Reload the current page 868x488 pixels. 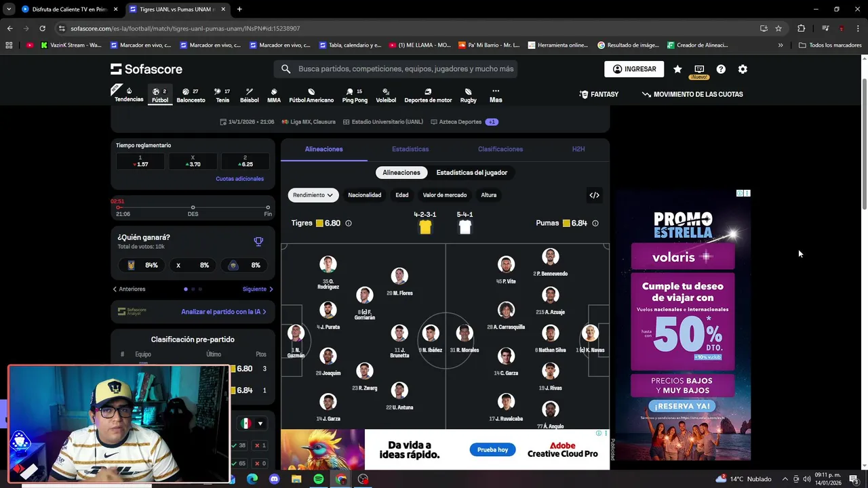pos(42,28)
